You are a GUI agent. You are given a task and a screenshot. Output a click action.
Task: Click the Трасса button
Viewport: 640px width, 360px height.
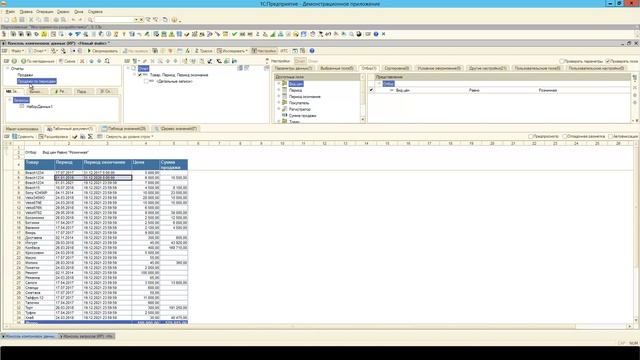coord(203,51)
